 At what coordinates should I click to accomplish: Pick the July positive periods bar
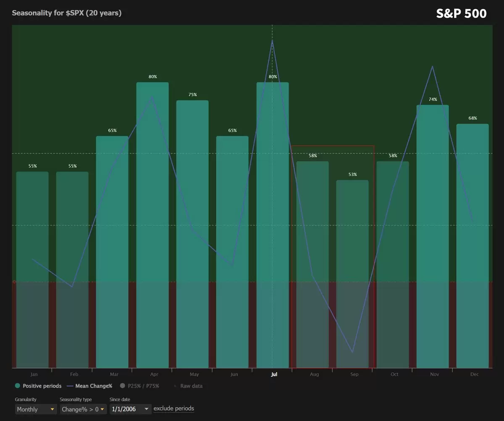[273, 225]
